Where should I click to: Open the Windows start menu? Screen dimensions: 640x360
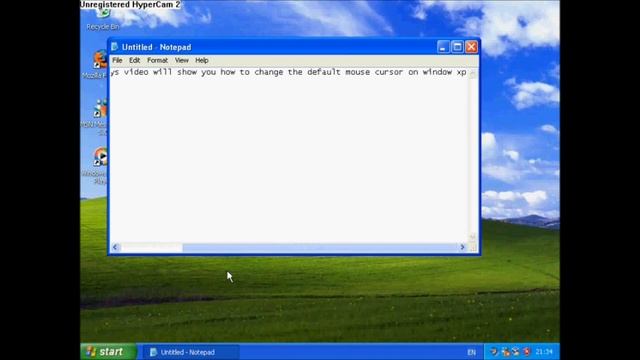pos(109,351)
